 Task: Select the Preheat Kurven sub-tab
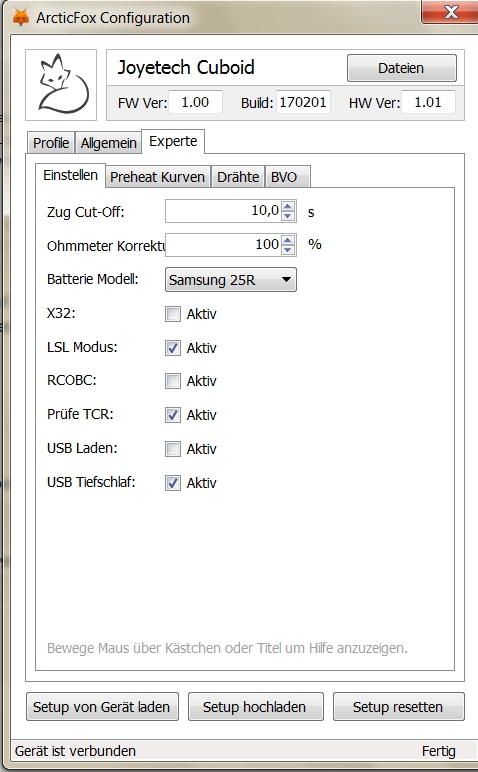[x=158, y=177]
